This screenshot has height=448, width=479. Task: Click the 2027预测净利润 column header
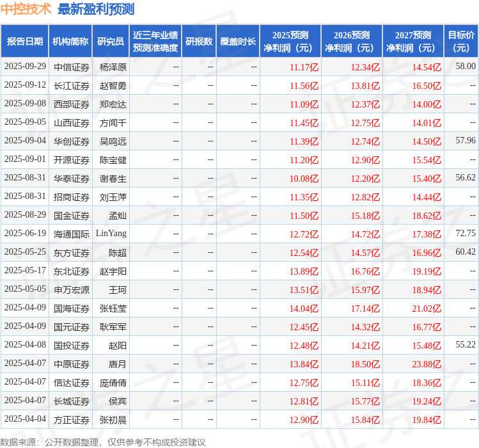(x=413, y=42)
